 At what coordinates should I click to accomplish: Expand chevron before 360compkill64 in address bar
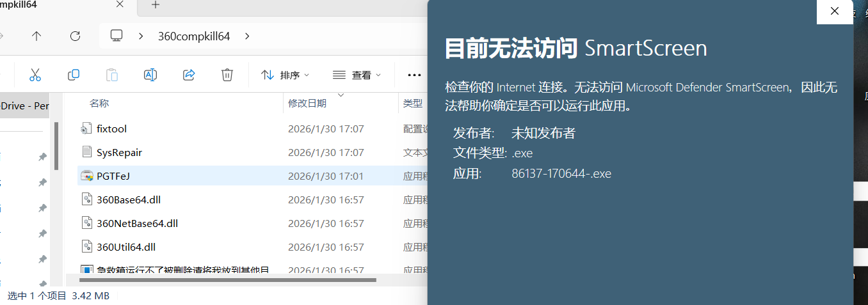click(x=141, y=36)
